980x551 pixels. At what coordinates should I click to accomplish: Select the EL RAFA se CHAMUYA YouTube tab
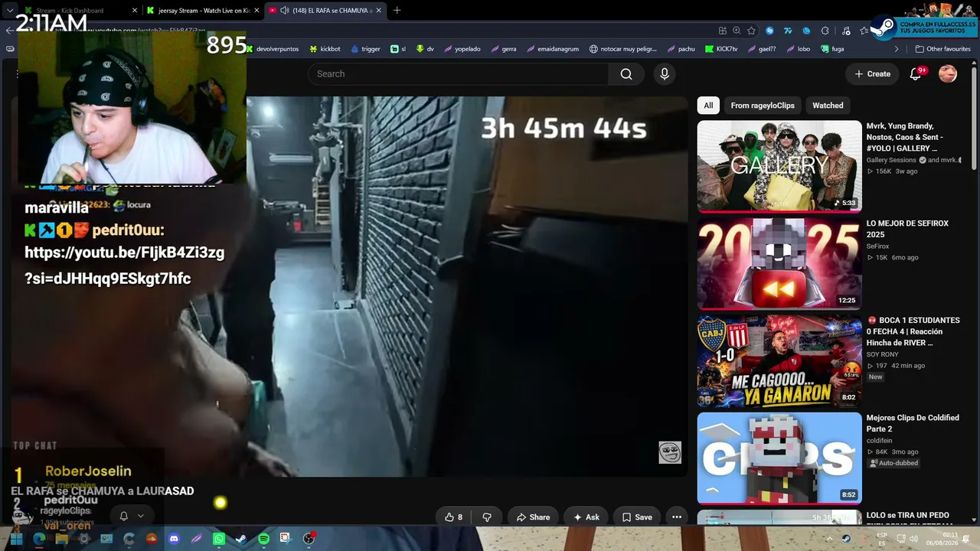[x=326, y=11]
